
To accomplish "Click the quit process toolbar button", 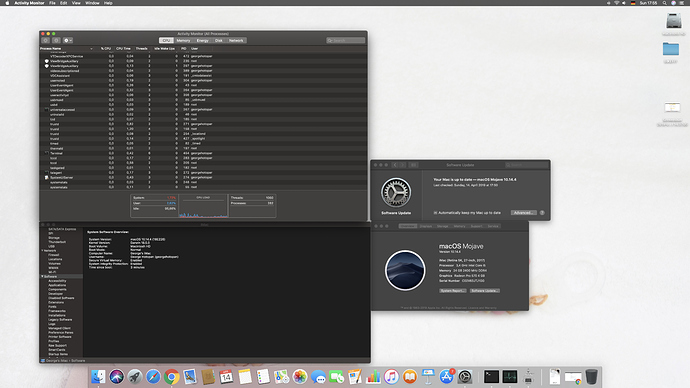I will pyautogui.click(x=45, y=40).
